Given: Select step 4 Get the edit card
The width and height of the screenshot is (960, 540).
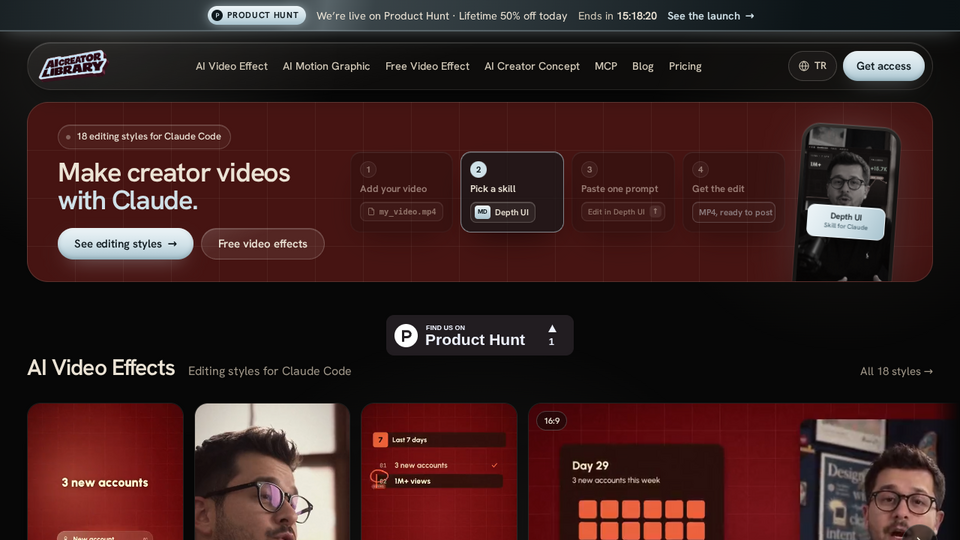Looking at the screenshot, I should pyautogui.click(x=733, y=192).
